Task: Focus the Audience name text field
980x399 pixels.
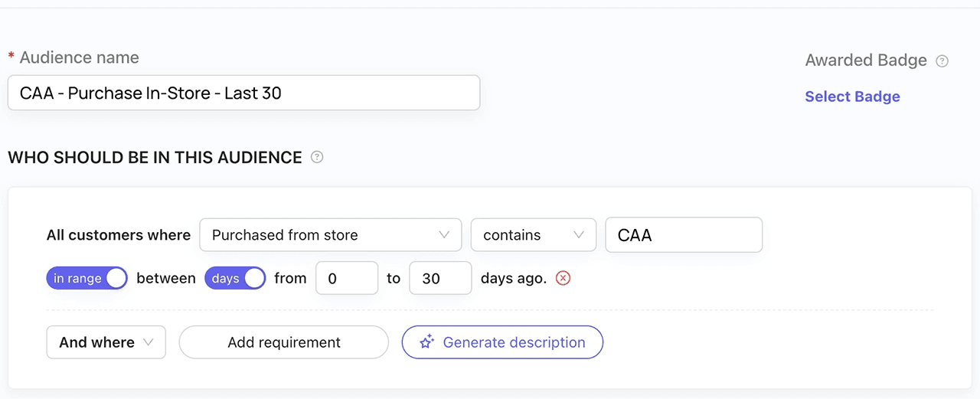Action: (x=243, y=93)
